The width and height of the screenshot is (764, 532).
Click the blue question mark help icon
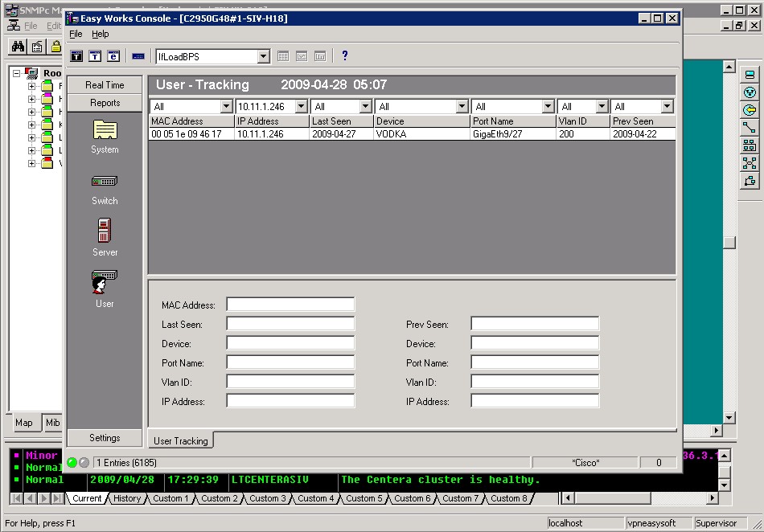click(x=345, y=55)
